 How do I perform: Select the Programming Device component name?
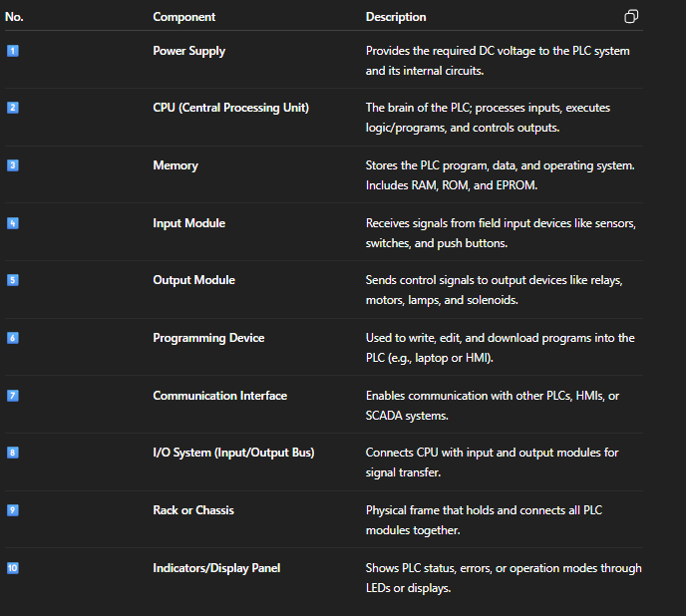pyautogui.click(x=208, y=338)
